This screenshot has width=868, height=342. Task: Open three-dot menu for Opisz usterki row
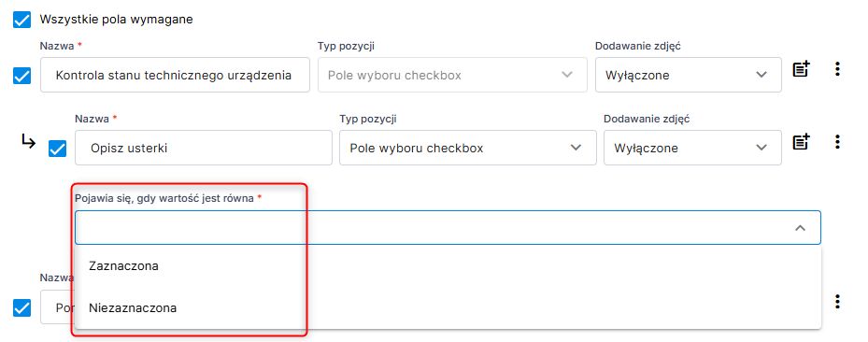tap(837, 142)
